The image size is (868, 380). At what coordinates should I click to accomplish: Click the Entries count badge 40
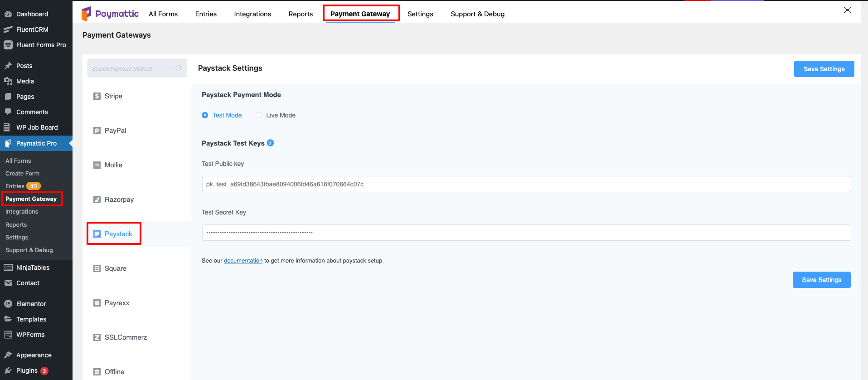[34, 186]
